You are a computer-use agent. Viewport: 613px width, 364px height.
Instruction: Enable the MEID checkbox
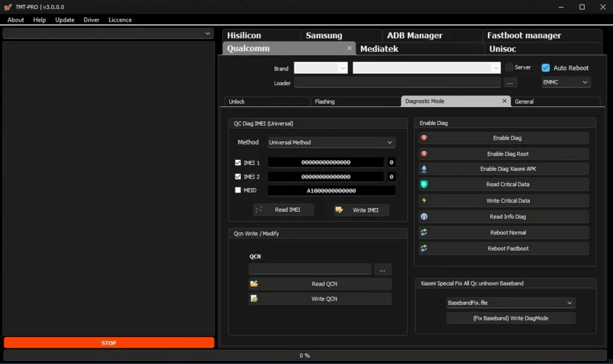click(238, 190)
